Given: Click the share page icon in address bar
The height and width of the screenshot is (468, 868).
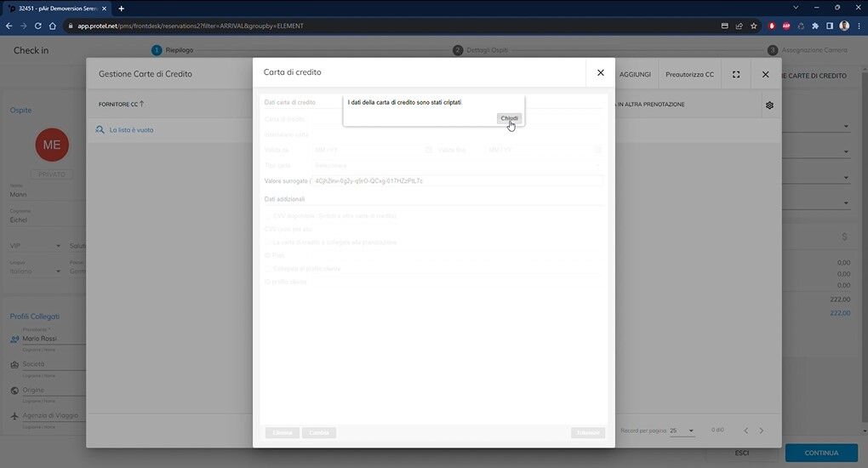Looking at the screenshot, I should 739,26.
